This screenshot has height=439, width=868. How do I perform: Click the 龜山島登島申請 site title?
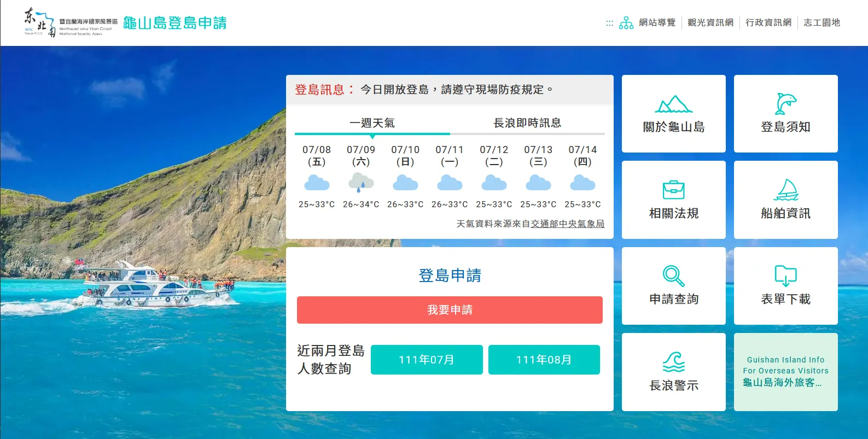[174, 23]
